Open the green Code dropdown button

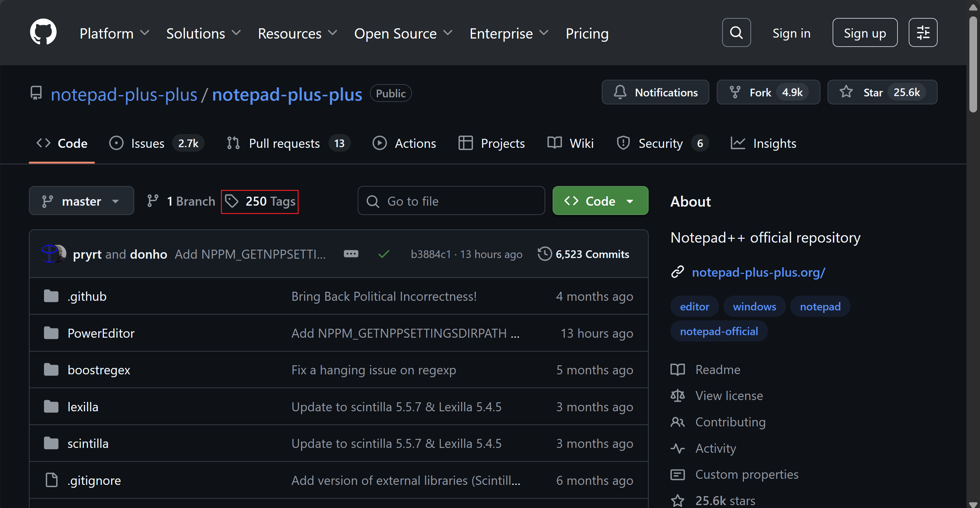(600, 201)
